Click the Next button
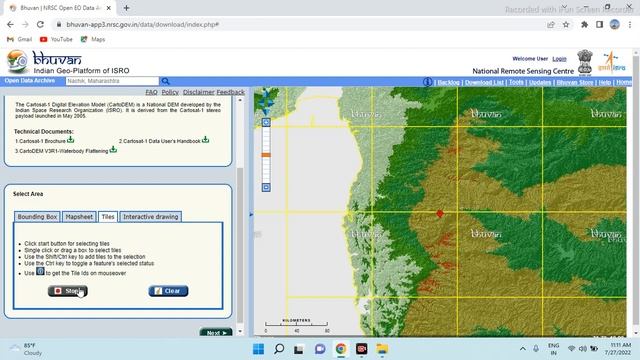 pyautogui.click(x=216, y=333)
